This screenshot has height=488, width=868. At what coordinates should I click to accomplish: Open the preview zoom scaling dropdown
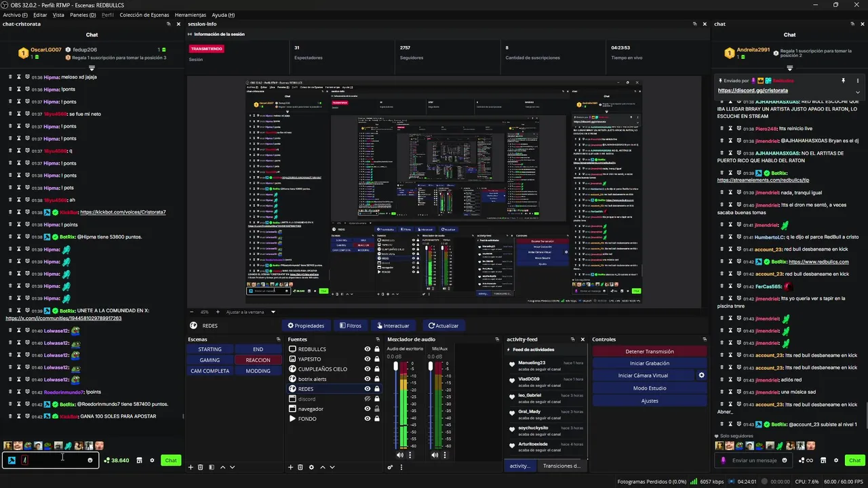tap(273, 312)
